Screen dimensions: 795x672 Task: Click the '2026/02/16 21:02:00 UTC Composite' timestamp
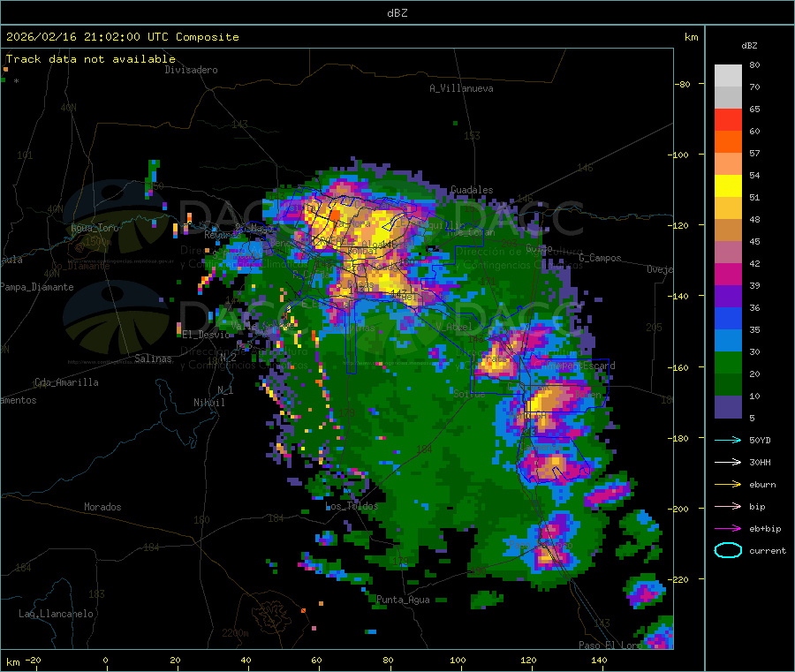click(x=122, y=37)
